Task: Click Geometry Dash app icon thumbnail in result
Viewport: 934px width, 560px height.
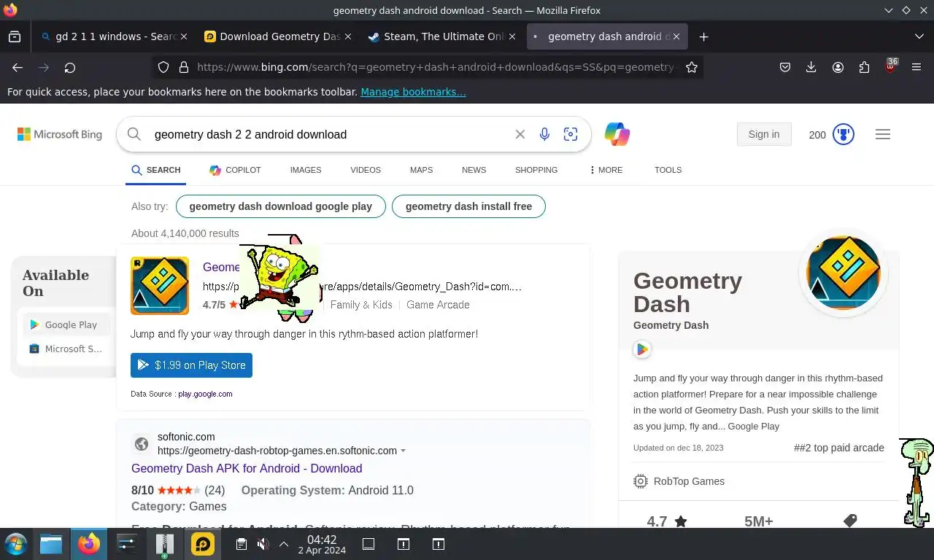Action: pyautogui.click(x=160, y=286)
